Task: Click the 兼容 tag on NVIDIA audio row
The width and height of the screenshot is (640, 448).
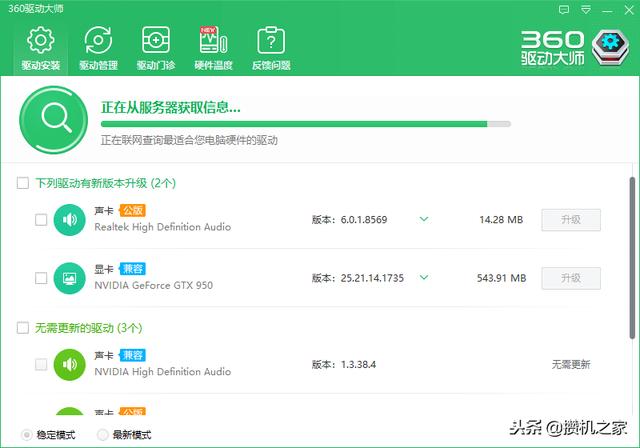Action: [133, 355]
